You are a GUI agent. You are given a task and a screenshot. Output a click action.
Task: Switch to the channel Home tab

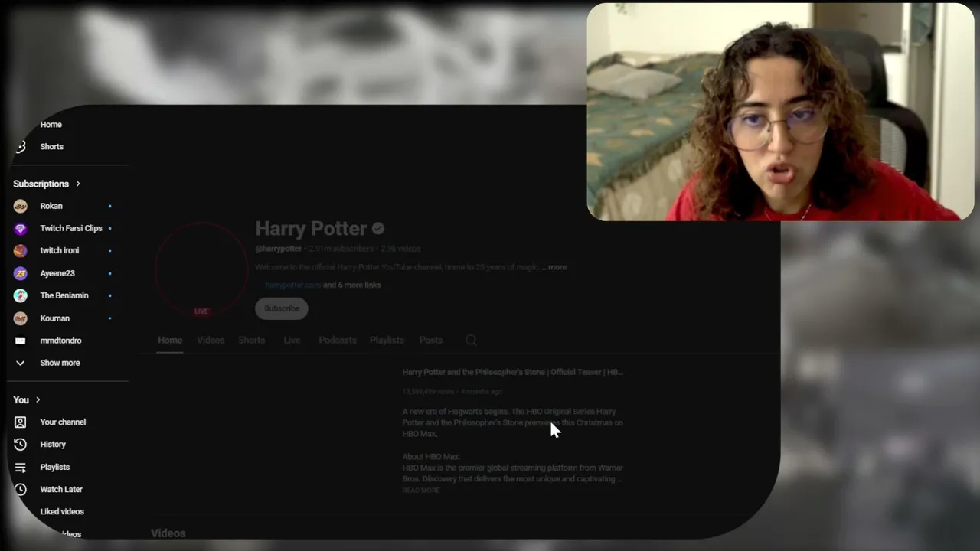170,340
